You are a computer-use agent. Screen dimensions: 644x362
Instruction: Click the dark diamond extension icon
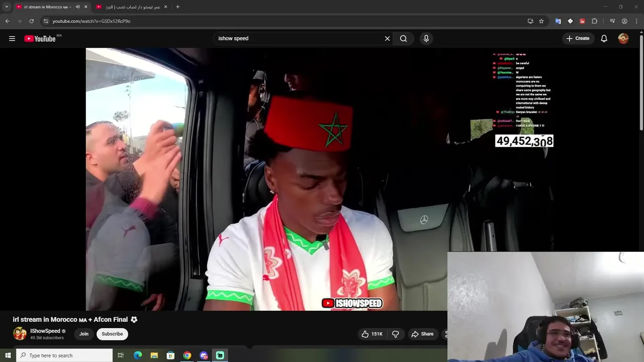[570, 21]
